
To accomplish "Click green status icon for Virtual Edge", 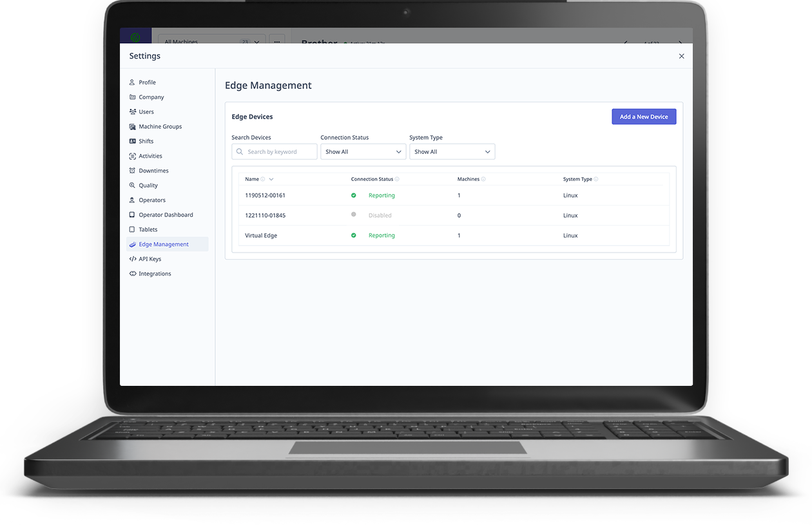I will [353, 236].
